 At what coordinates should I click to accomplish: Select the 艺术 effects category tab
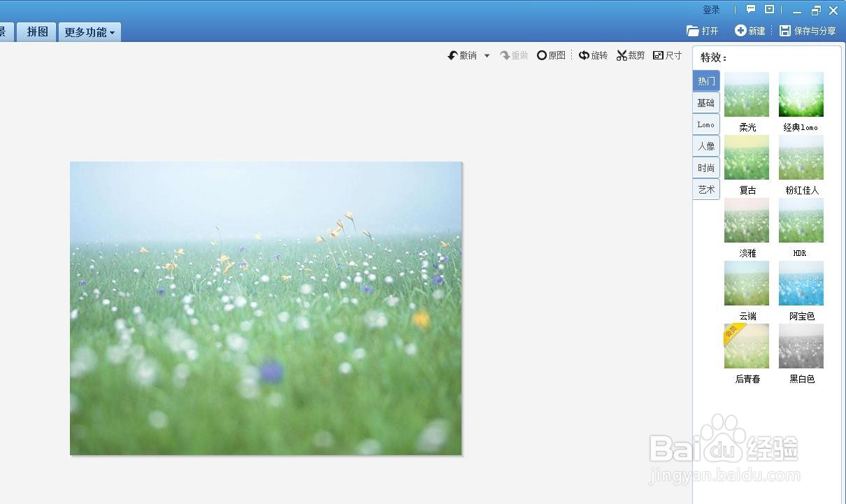[706, 189]
